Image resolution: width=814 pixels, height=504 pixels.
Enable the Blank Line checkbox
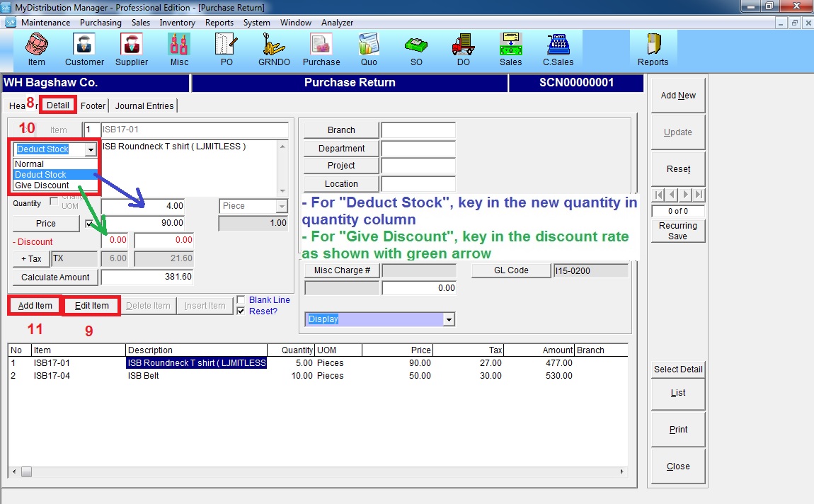click(x=241, y=300)
